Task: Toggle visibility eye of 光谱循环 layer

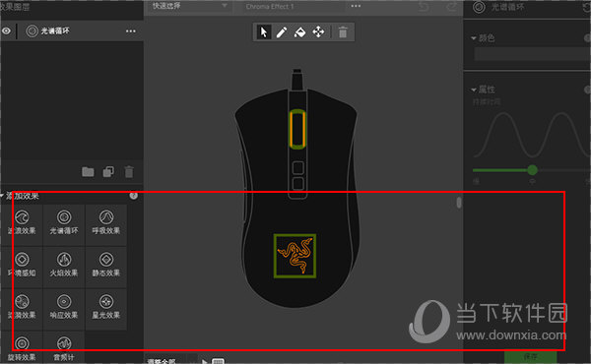Action: point(6,30)
